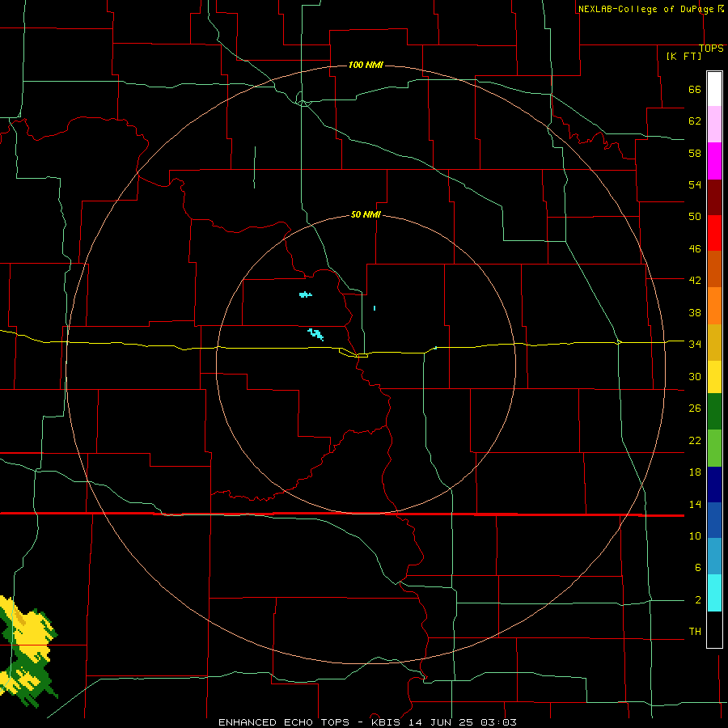
Task: Click the black TH threshold swatch
Action: pyautogui.click(x=714, y=629)
